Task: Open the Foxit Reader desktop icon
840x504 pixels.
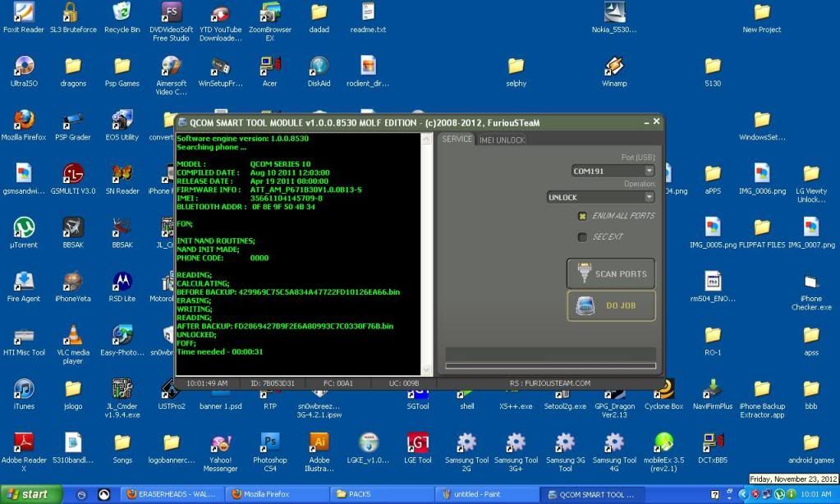Action: [24, 13]
